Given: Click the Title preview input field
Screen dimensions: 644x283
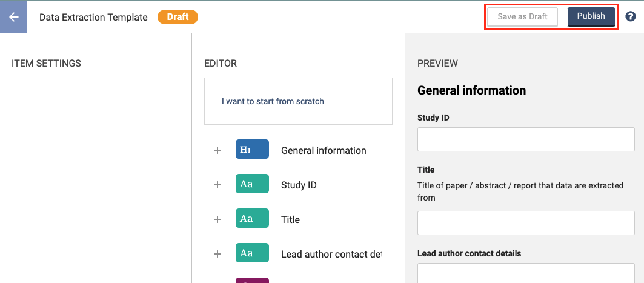Looking at the screenshot, I should 525,223.
